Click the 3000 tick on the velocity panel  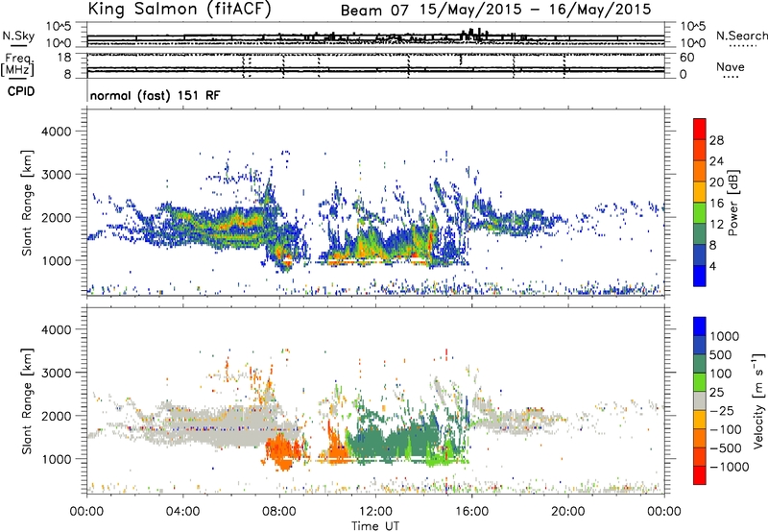(x=56, y=373)
